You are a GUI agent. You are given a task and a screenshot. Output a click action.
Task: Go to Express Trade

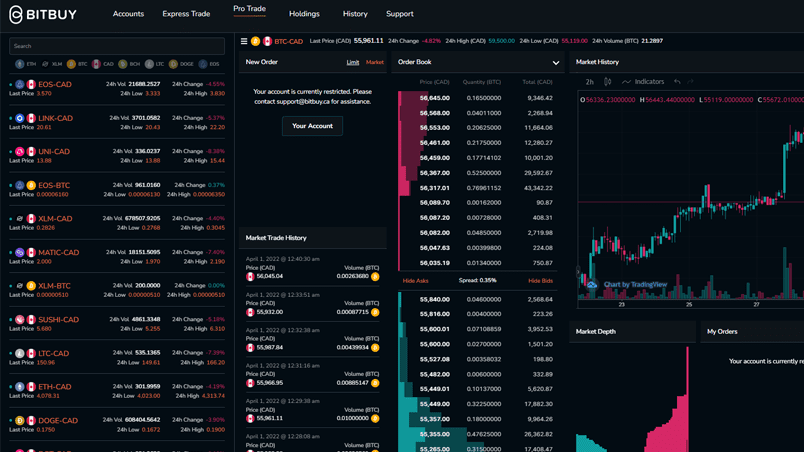click(x=186, y=14)
